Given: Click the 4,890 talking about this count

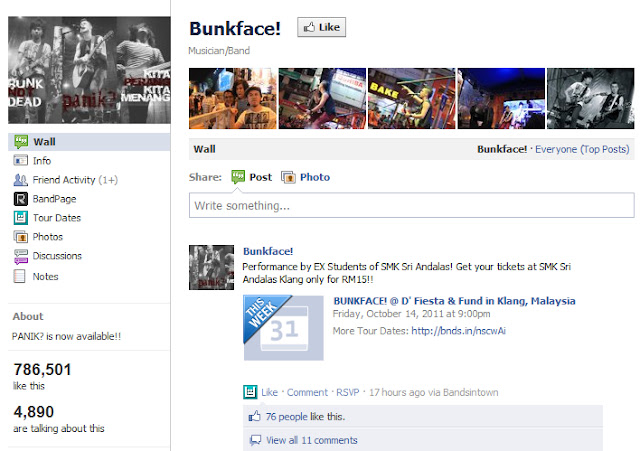Looking at the screenshot, I should tap(33, 412).
